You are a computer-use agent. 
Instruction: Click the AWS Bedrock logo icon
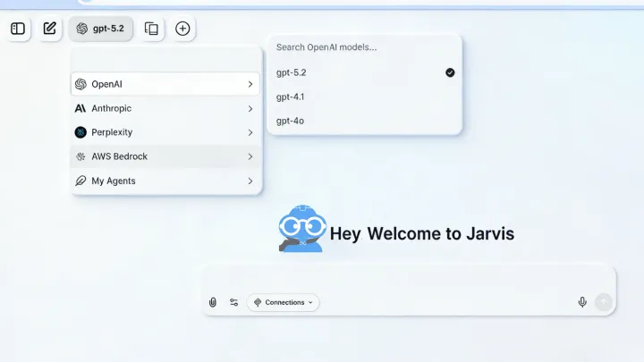coord(80,156)
